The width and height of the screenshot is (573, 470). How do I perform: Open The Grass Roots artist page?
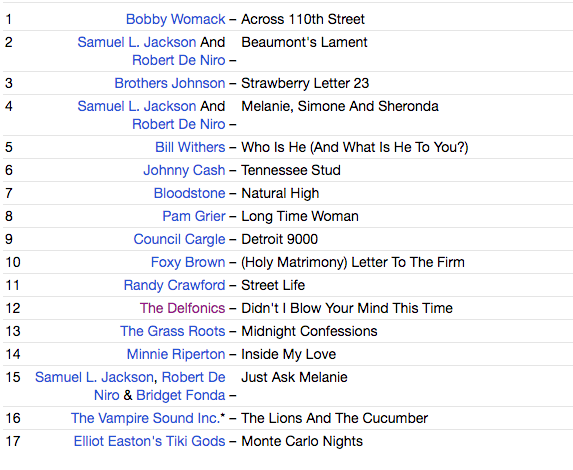point(172,331)
